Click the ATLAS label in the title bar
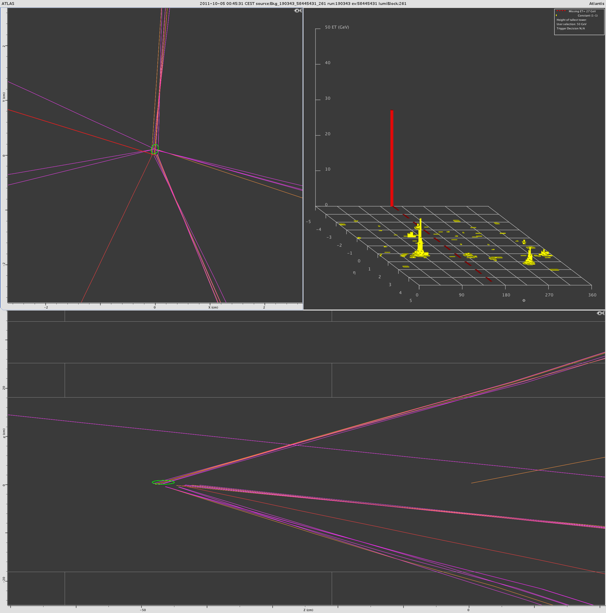 tap(9, 3)
